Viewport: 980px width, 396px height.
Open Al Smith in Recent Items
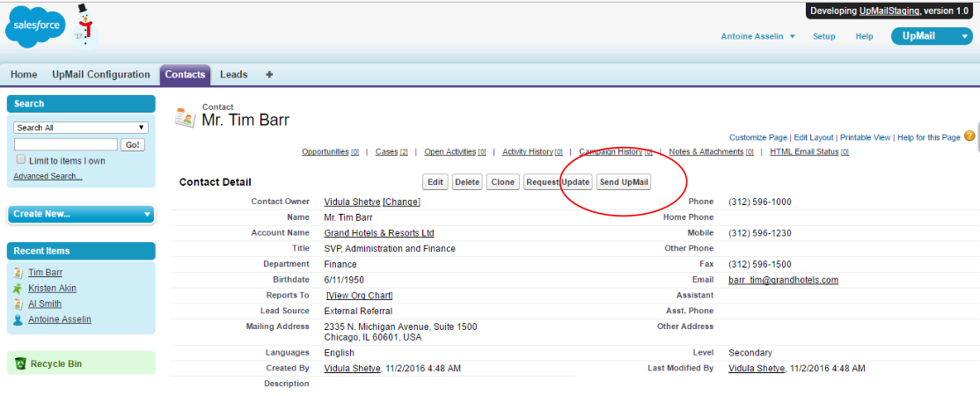(45, 304)
